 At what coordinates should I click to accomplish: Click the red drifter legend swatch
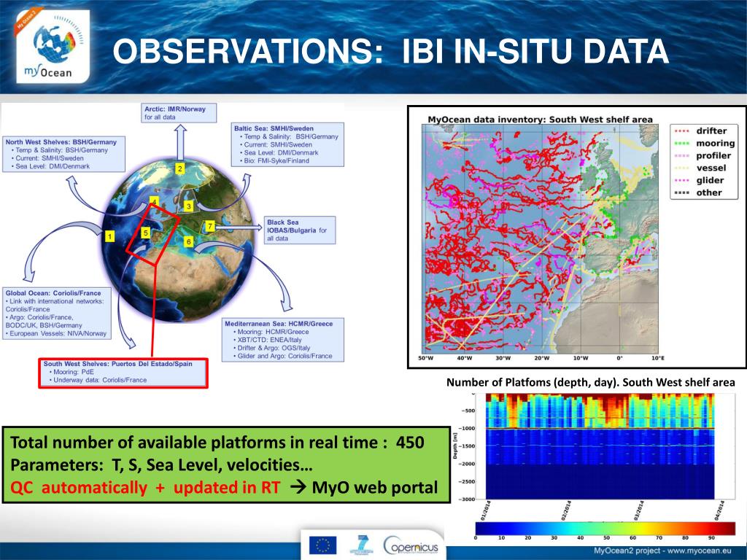tap(682, 131)
